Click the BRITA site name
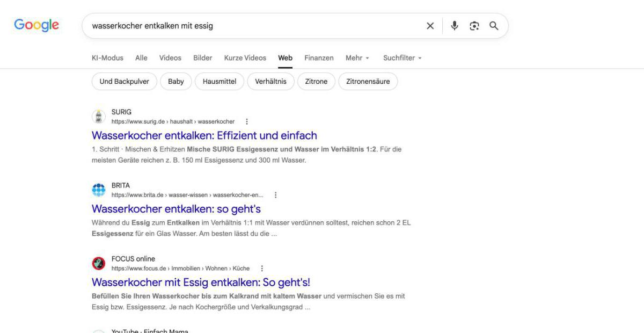 point(121,185)
